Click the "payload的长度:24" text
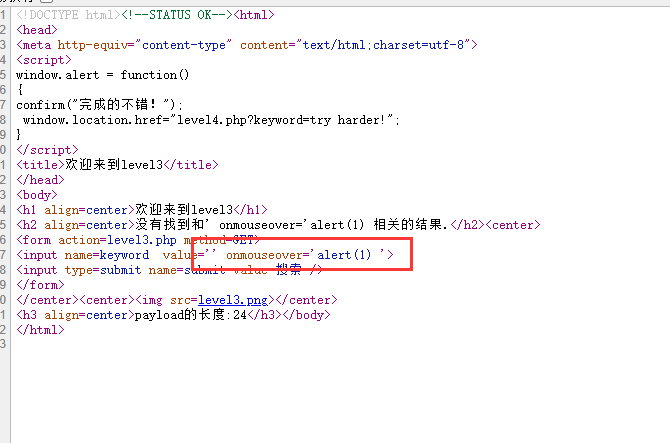 click(x=191, y=315)
